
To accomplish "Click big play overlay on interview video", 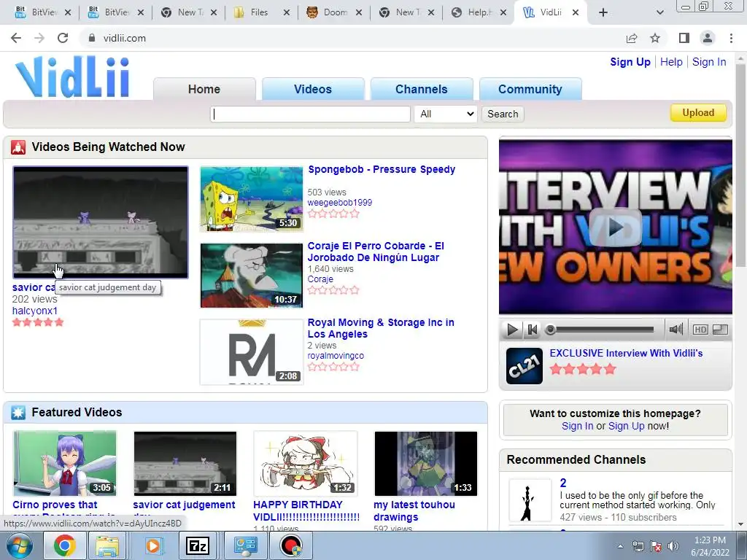I will coord(615,227).
